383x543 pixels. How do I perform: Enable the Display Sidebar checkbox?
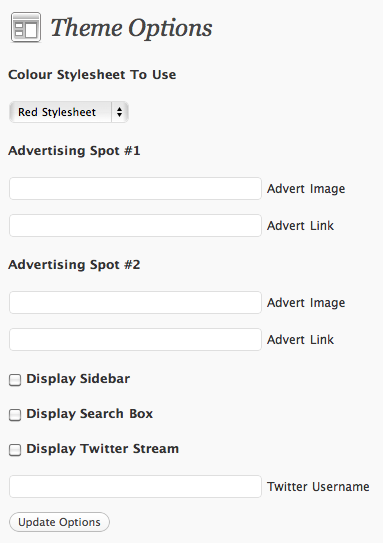[15, 380]
